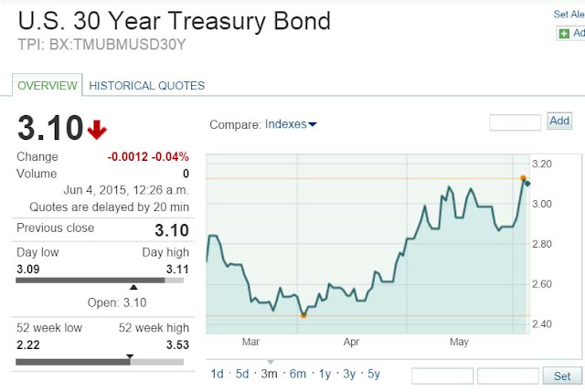Click the Set date range button

point(562,376)
